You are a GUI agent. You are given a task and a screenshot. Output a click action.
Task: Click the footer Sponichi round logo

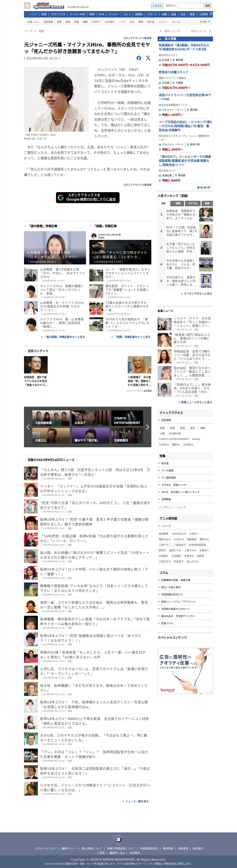(118, 839)
